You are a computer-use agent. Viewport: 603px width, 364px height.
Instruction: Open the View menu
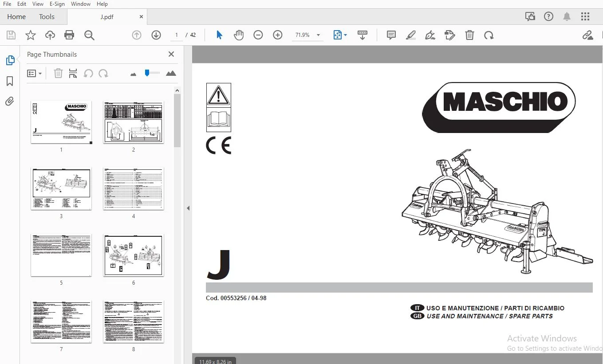38,4
